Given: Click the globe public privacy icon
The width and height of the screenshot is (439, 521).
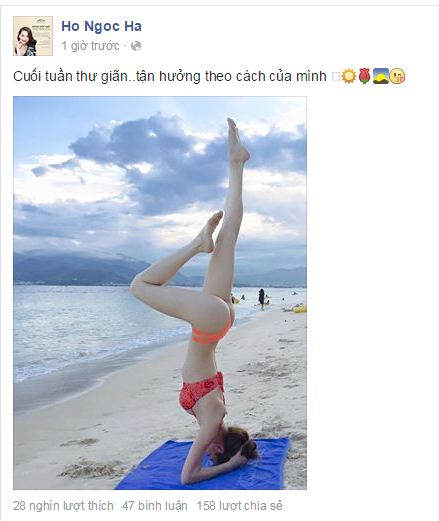Looking at the screenshot, I should click(136, 46).
